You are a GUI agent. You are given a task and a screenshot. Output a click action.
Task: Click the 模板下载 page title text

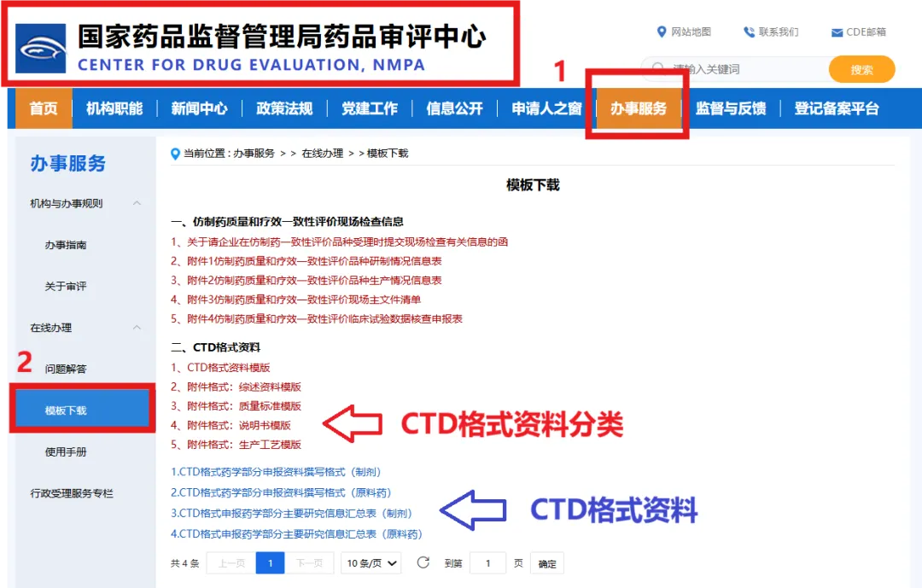pyautogui.click(x=533, y=185)
